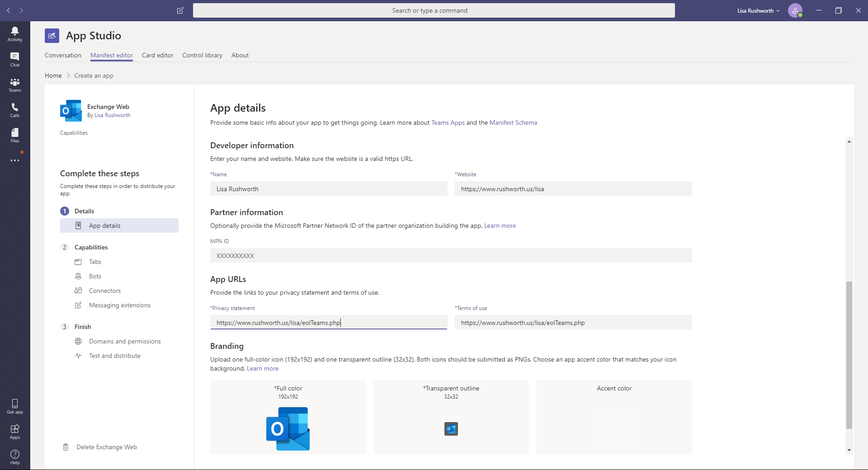
Task: Click the trash icon beside Delete Exchange Web
Action: [x=66, y=447]
